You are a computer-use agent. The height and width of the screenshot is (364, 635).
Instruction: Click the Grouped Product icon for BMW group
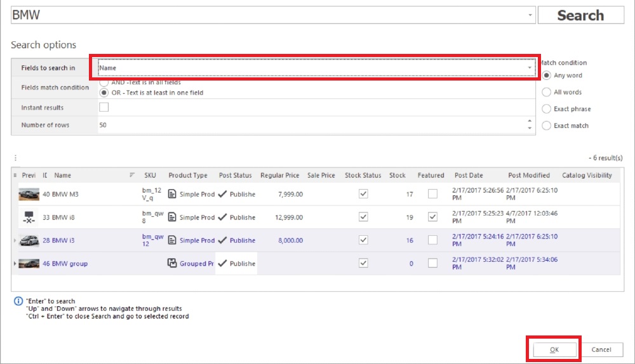(172, 263)
